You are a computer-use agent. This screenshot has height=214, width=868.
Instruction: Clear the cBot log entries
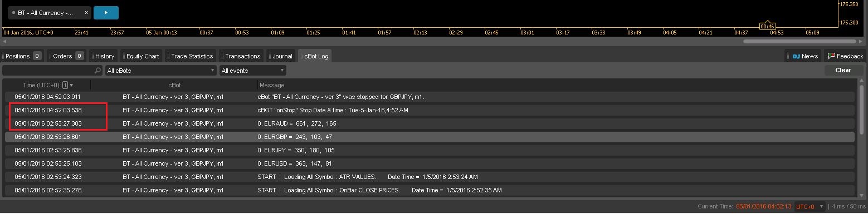pyautogui.click(x=843, y=70)
